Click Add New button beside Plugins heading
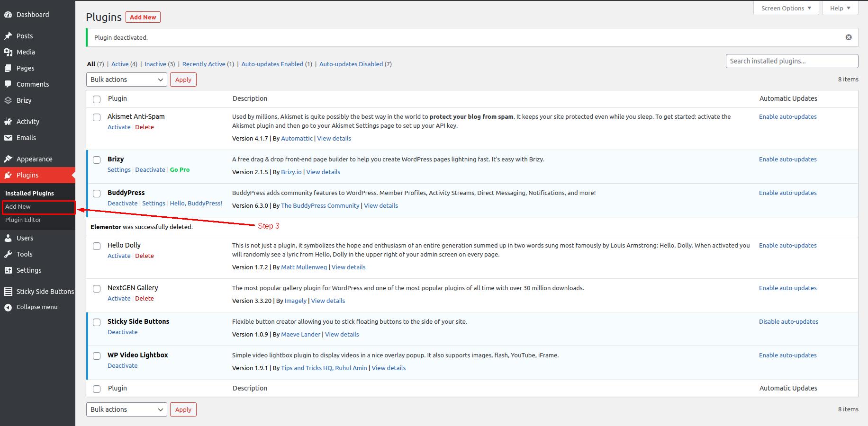 click(x=143, y=17)
